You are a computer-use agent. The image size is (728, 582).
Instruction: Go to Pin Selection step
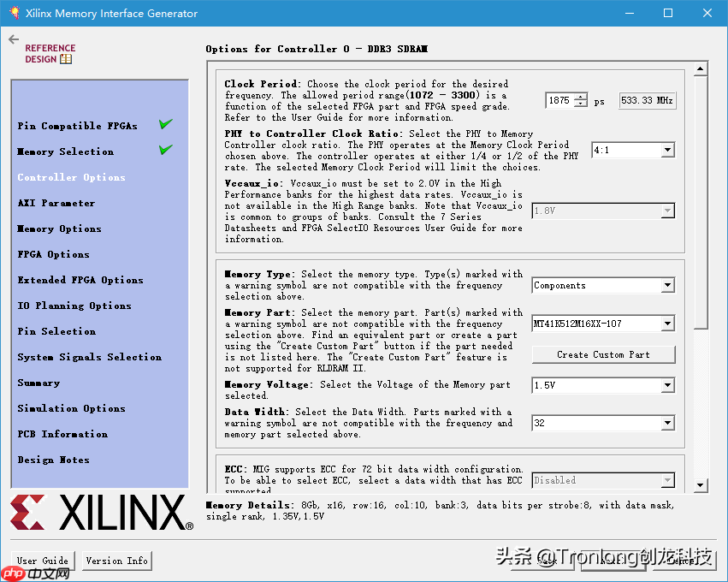(x=56, y=331)
